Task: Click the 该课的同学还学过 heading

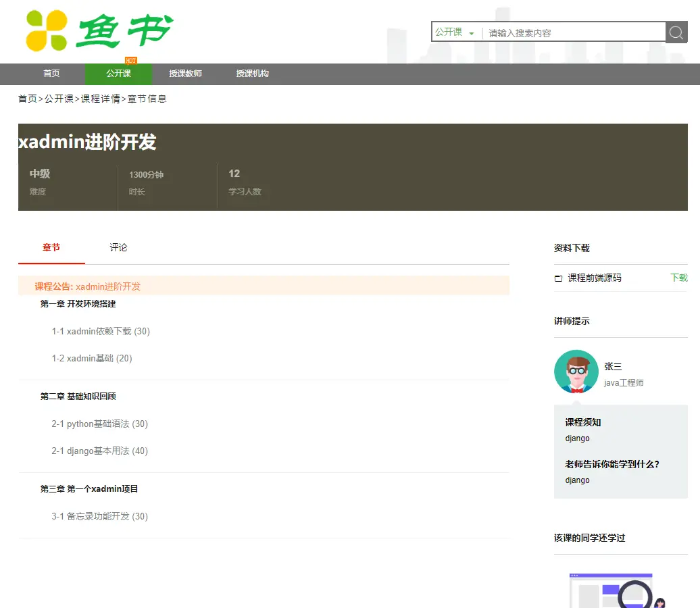Action: click(x=590, y=538)
